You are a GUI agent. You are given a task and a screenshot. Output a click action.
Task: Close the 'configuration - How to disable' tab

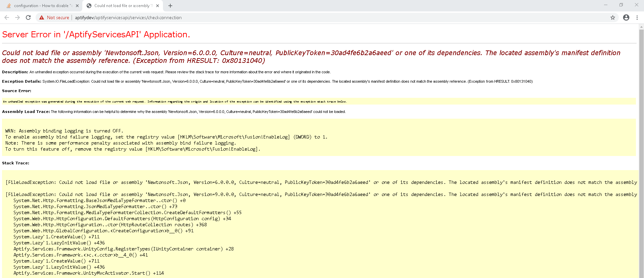[77, 6]
